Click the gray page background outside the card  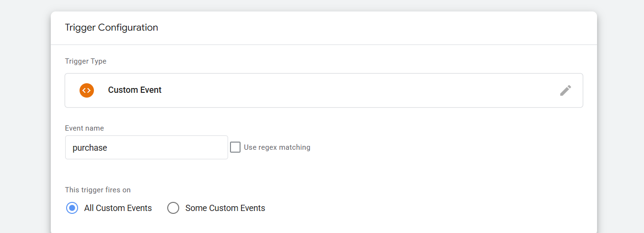[24, 120]
